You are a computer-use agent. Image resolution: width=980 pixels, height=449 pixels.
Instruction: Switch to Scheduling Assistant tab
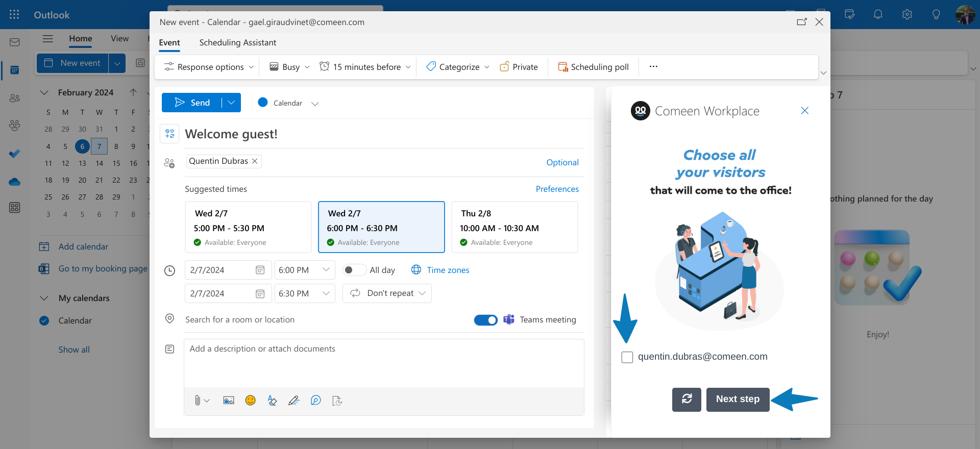[x=238, y=43]
